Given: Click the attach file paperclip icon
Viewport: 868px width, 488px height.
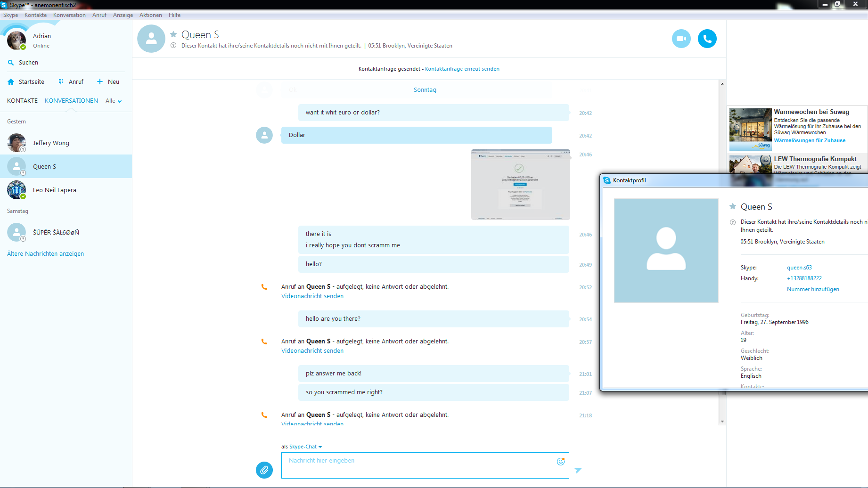Looking at the screenshot, I should 264,470.
